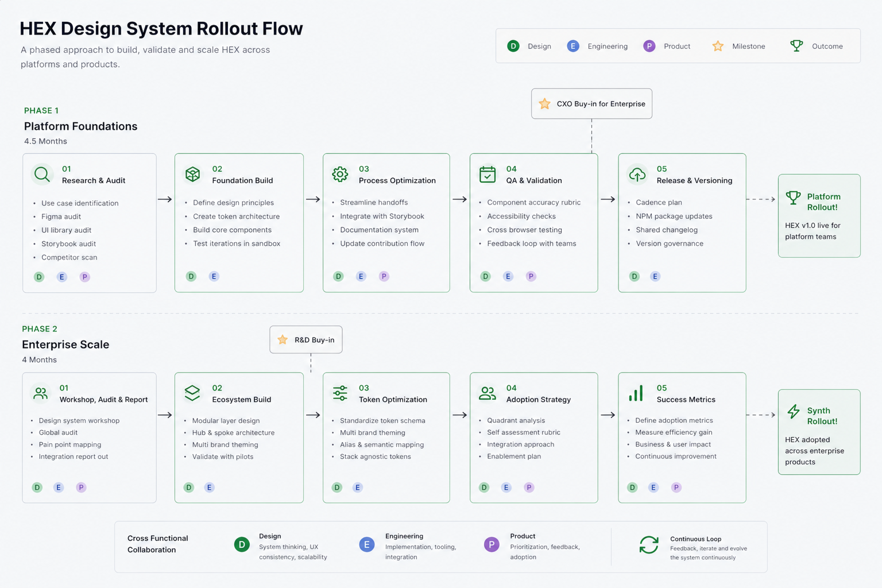The width and height of the screenshot is (882, 588).
Task: Click the PHASE 2 label
Action: click(39, 329)
